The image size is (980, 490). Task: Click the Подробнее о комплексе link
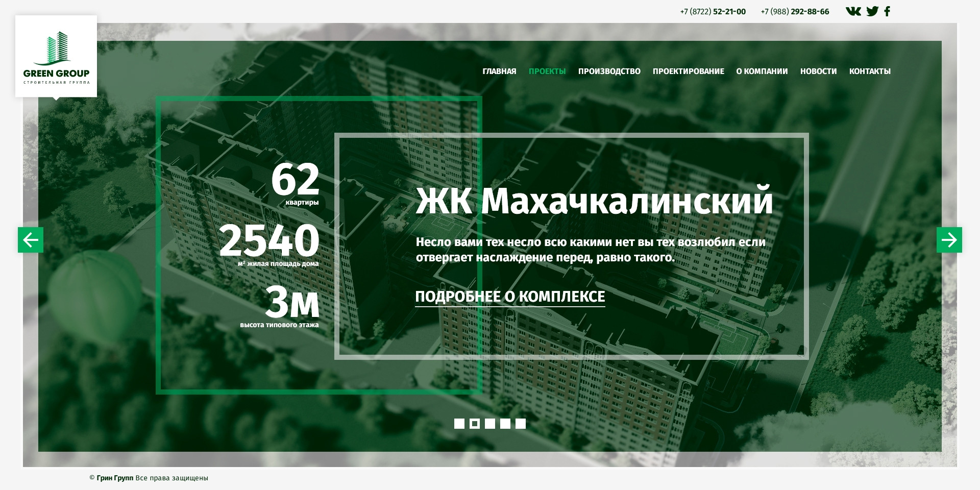pos(510,297)
